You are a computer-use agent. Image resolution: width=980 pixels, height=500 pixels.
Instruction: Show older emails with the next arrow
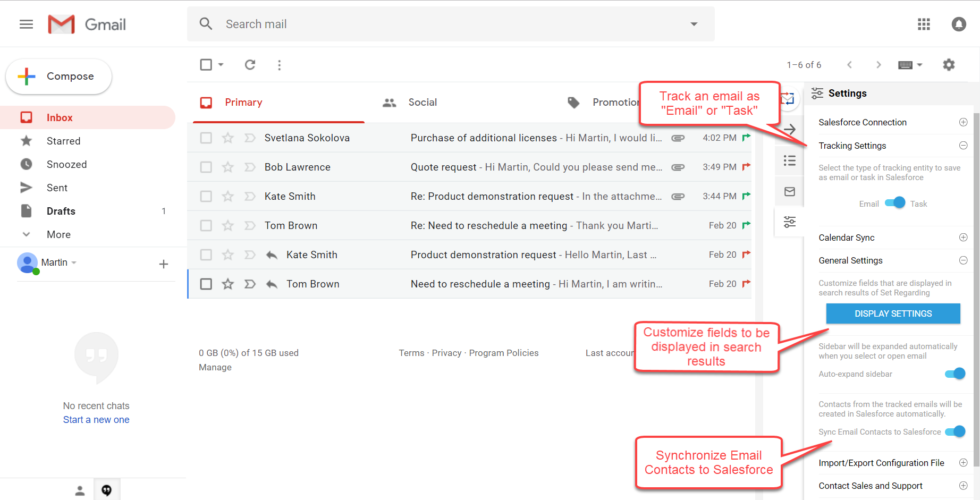(x=878, y=65)
